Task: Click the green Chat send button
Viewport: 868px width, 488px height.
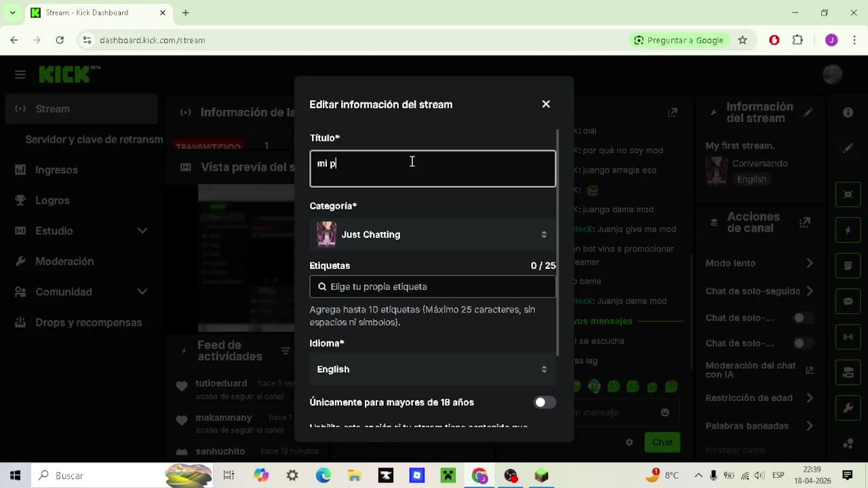Action: pos(662,443)
